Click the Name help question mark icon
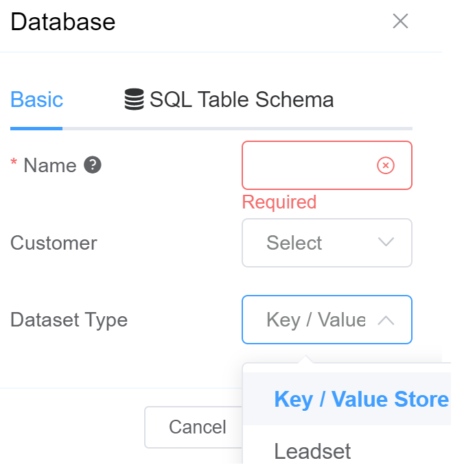The image size is (464, 476). click(93, 165)
